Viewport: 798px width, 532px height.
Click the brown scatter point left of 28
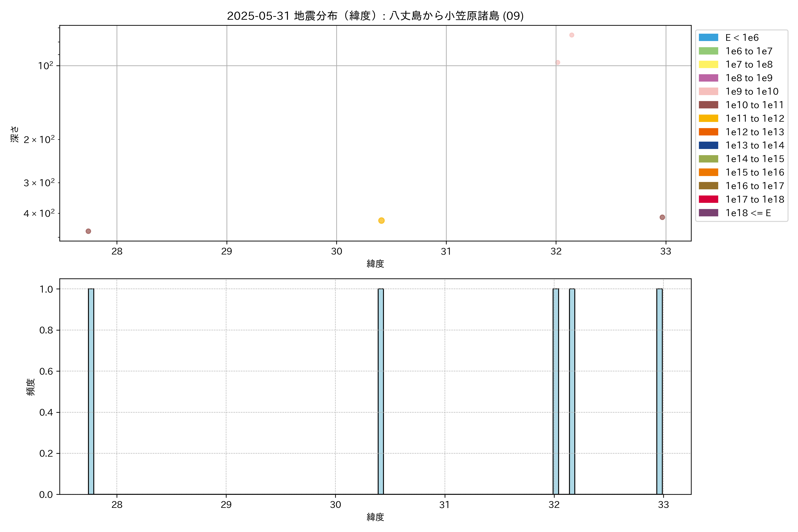click(x=88, y=231)
